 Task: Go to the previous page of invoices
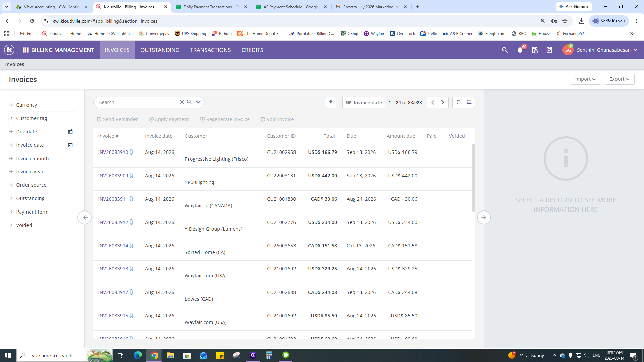pyautogui.click(x=433, y=102)
